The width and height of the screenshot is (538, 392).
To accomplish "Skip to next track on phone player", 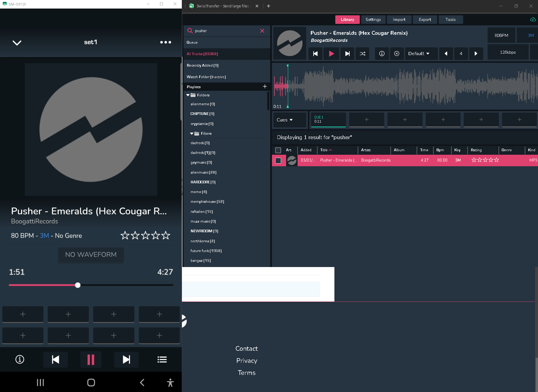I will 126,360.
